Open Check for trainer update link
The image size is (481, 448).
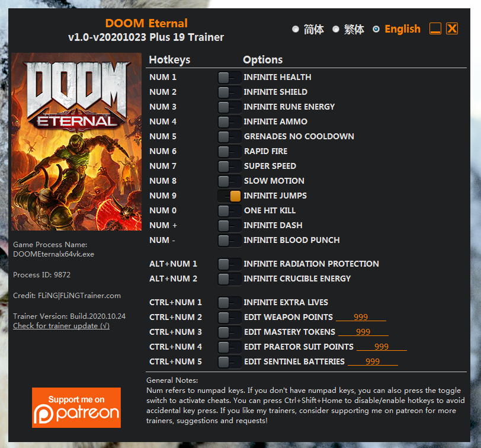pyautogui.click(x=62, y=326)
